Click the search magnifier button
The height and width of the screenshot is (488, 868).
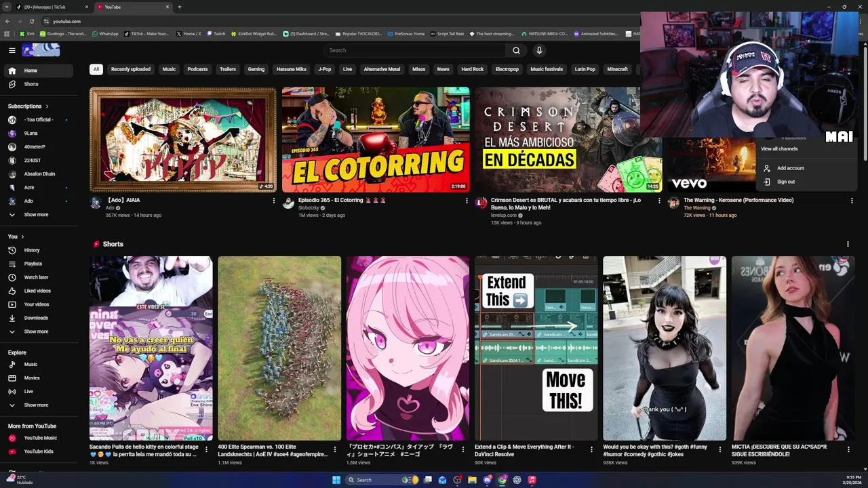516,50
